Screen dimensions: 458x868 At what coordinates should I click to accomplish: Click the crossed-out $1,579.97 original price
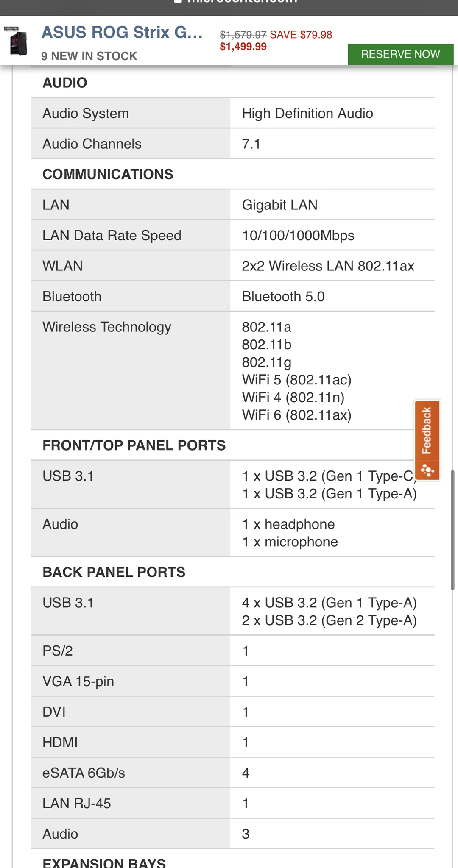click(243, 35)
